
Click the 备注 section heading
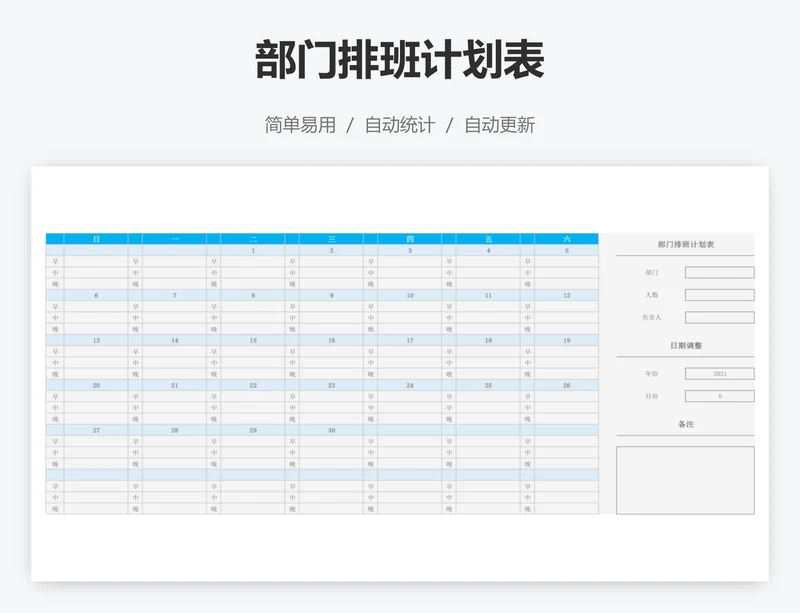pos(686,424)
